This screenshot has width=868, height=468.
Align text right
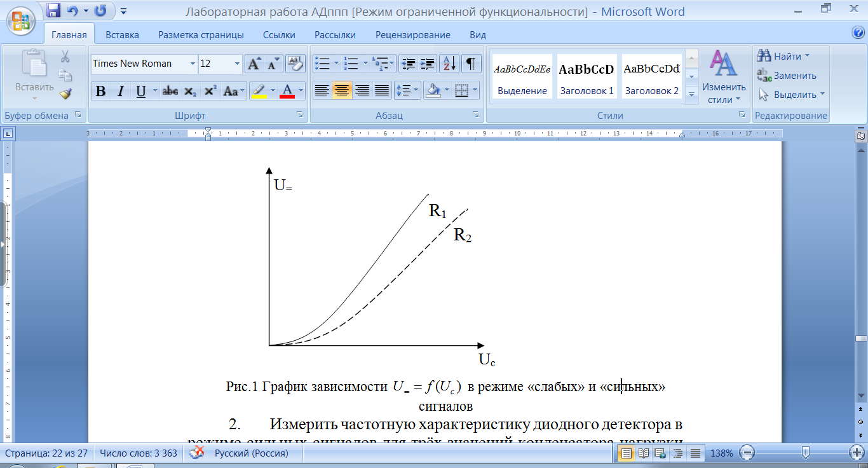coord(362,91)
